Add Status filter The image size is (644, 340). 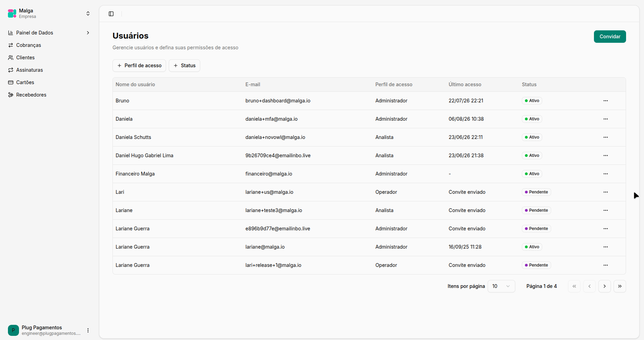[x=184, y=66]
